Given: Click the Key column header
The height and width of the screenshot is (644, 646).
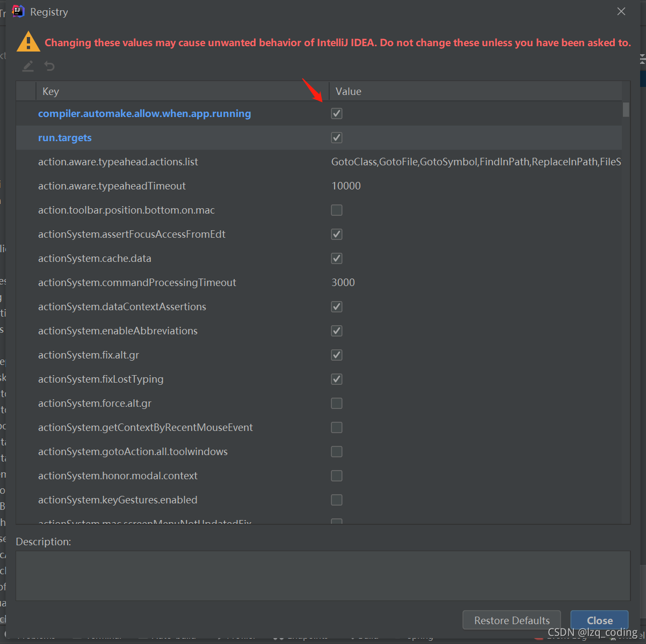Looking at the screenshot, I should [x=183, y=91].
